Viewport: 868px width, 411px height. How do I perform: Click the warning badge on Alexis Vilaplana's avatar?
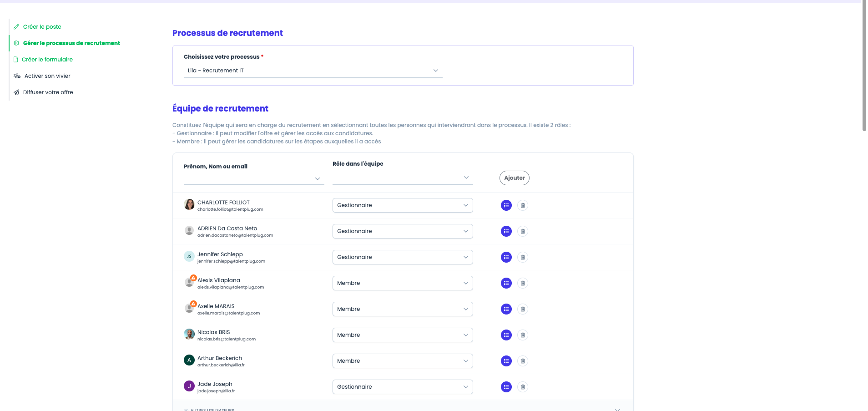(x=193, y=278)
